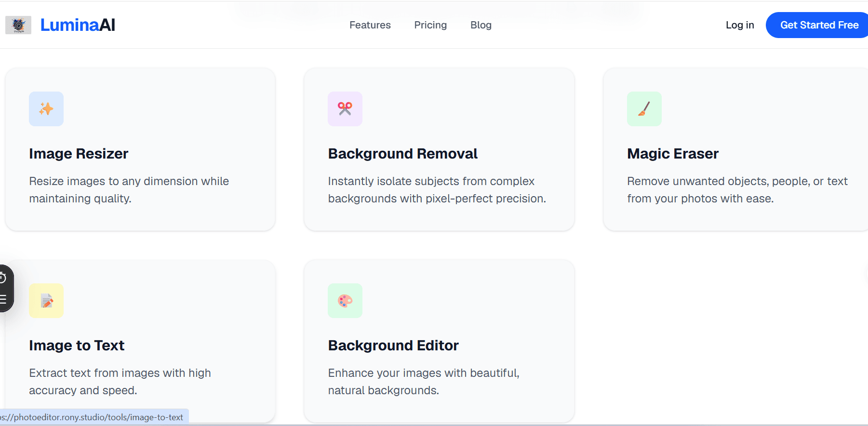Click the list icon in left floating widget
Image resolution: width=868 pixels, height=426 pixels.
click(2, 300)
